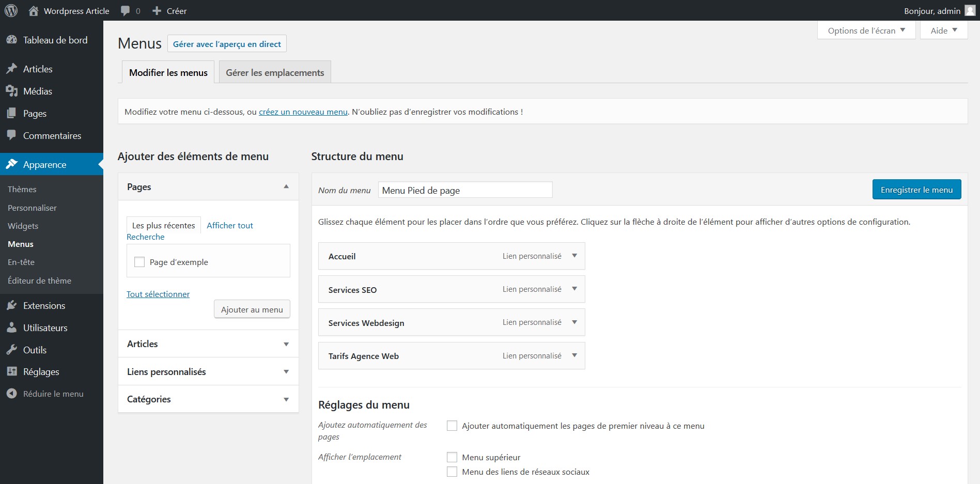Open the Options de l'écran dropdown

(x=866, y=30)
